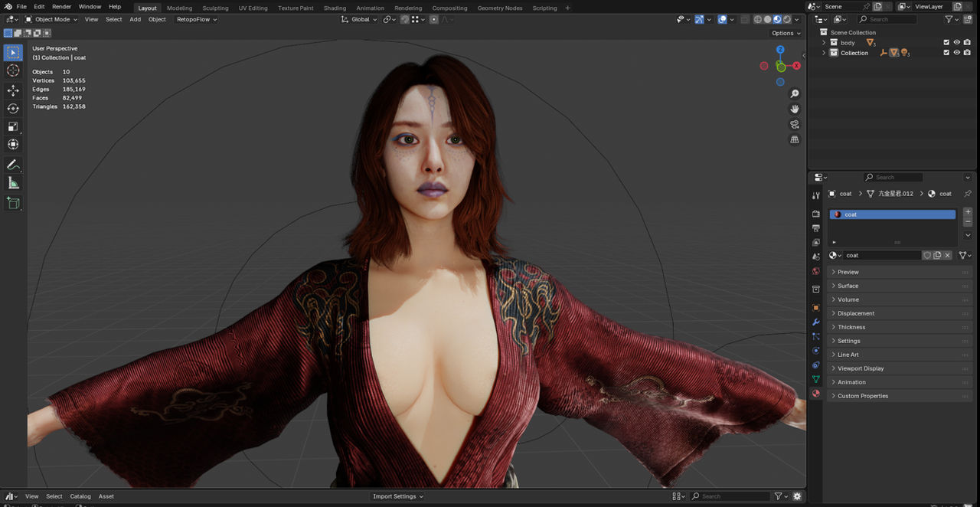Expand the Surface panel
The image size is (980, 507).
pyautogui.click(x=848, y=286)
